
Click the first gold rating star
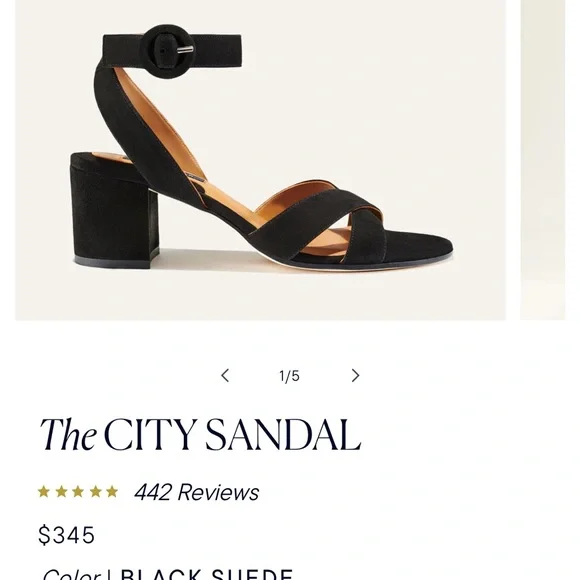point(44,492)
